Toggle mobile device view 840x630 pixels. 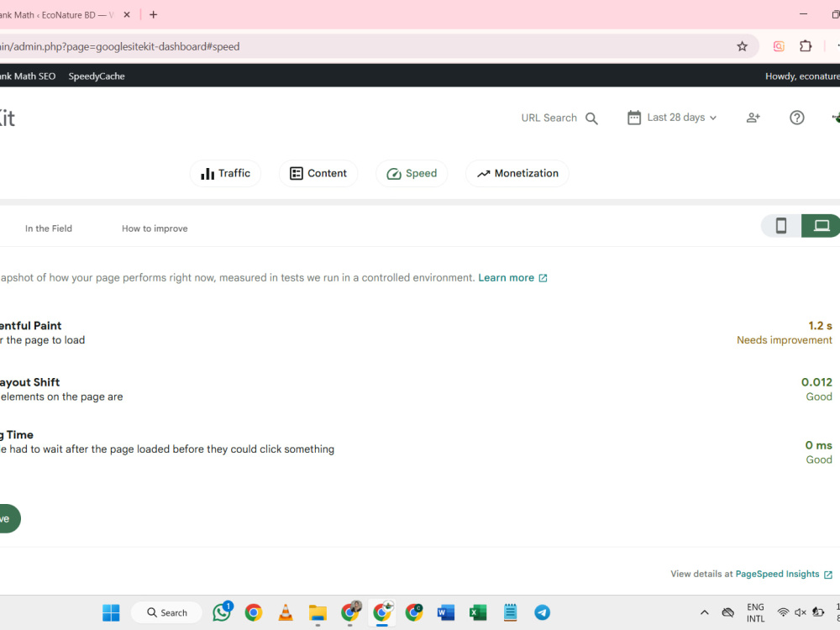[x=781, y=225]
